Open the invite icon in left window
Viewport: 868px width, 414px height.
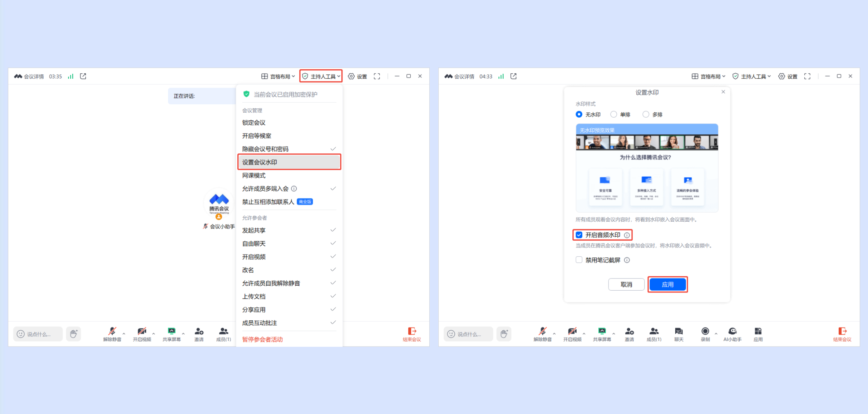[199, 331]
